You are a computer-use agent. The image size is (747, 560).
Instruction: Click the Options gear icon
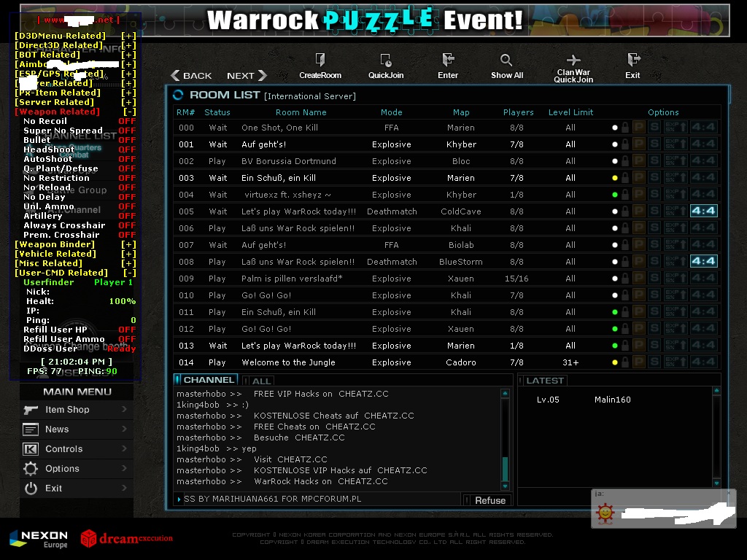click(31, 469)
